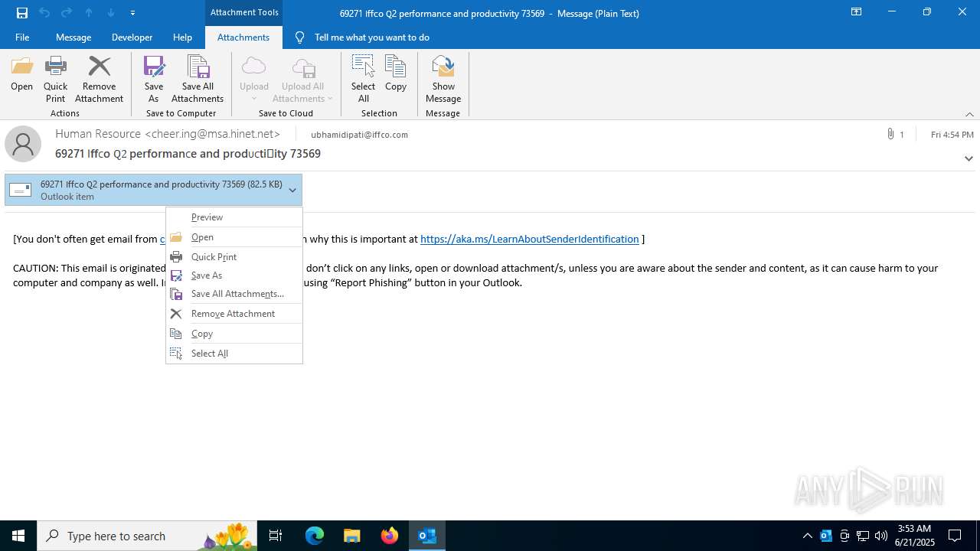Click the sender avatar picture
Screen dimensions: 980x551
click(x=23, y=144)
